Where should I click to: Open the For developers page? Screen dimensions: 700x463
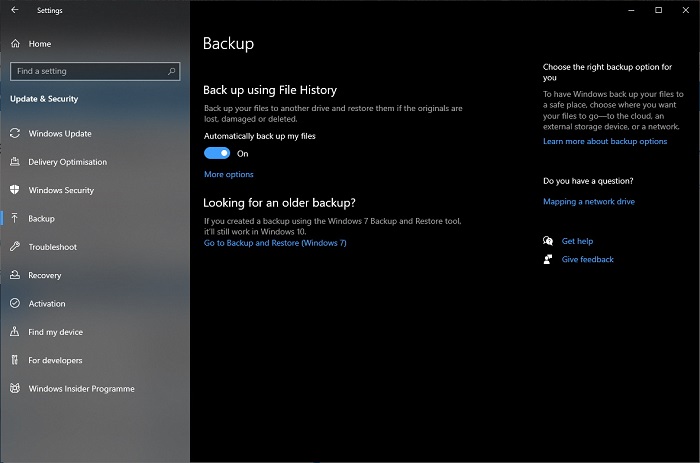point(55,360)
